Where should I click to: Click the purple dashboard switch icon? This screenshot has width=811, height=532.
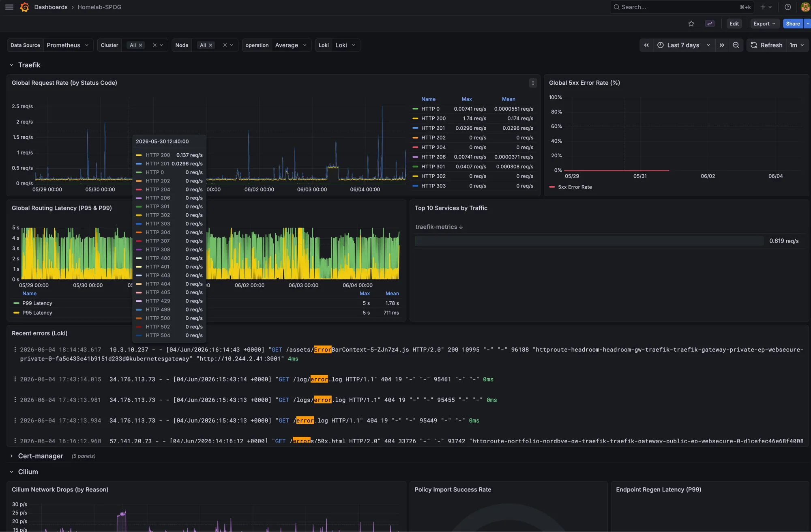click(710, 24)
